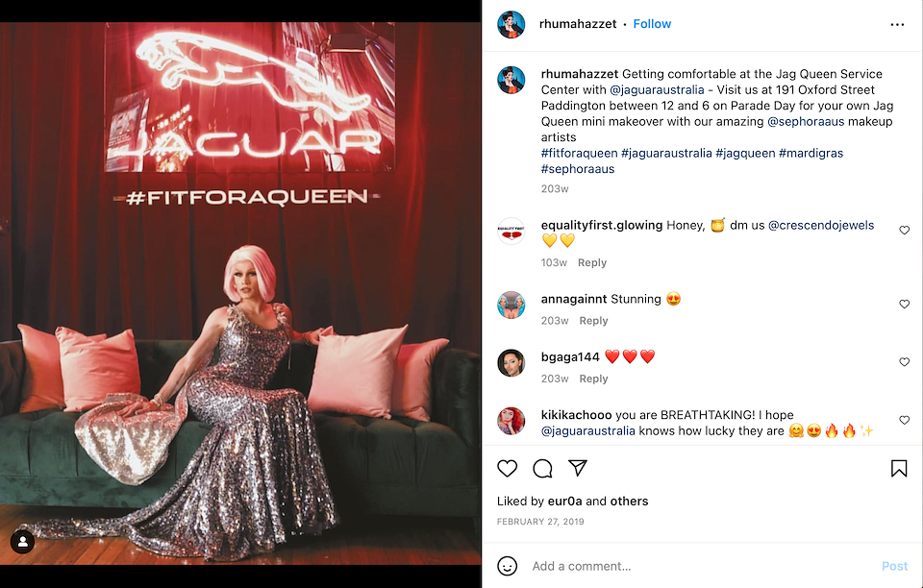Open the comment bubble icon
The image size is (923, 588).
click(x=542, y=468)
